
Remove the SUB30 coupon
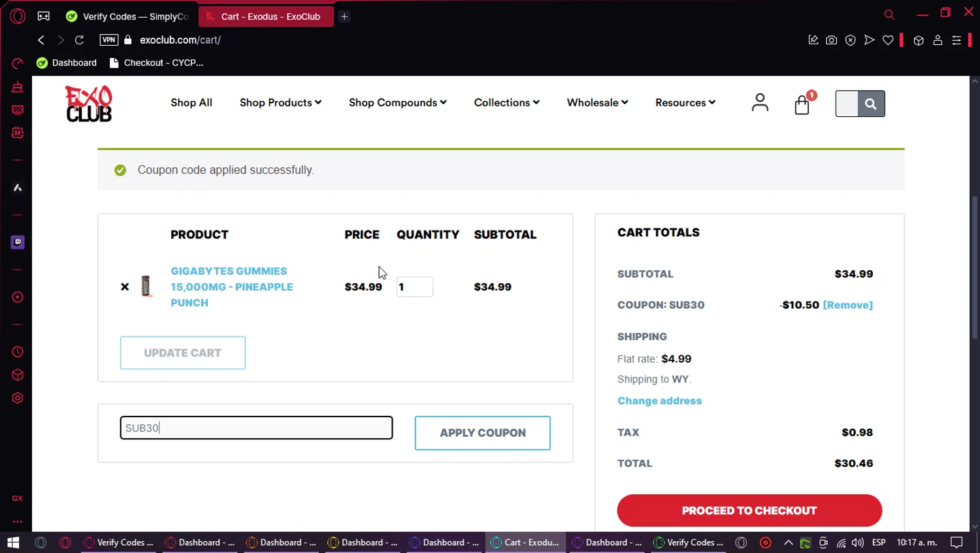[848, 305]
